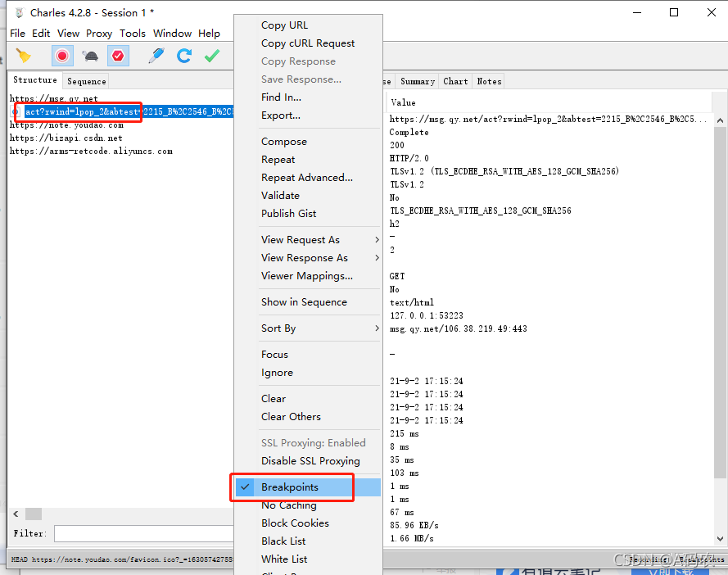Toggle the red hexagon Breakpoints toolbar icon
728x575 pixels.
click(x=118, y=57)
